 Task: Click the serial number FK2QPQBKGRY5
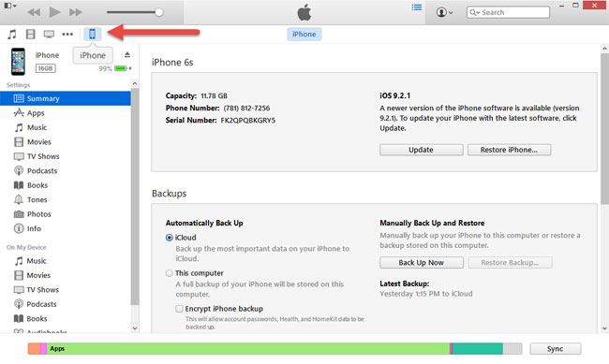point(247,121)
